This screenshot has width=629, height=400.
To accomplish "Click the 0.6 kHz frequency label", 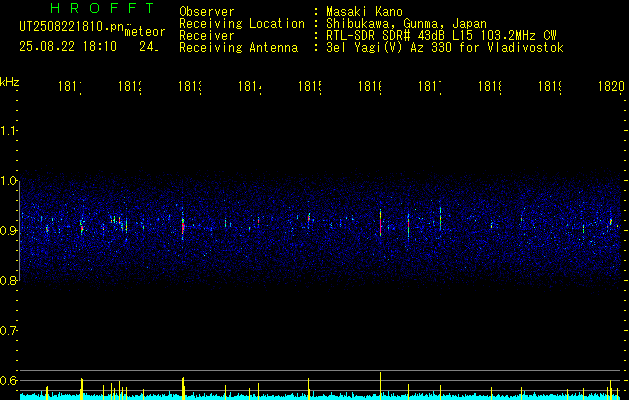I will click(x=8, y=380).
